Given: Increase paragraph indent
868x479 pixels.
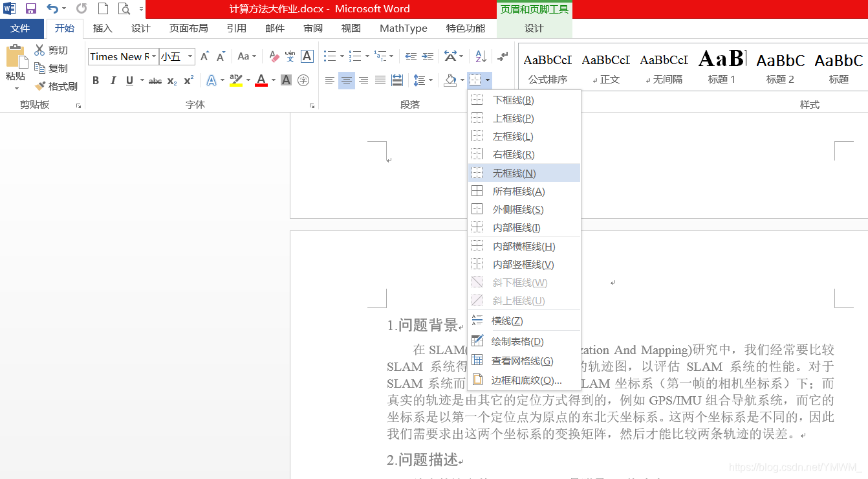Looking at the screenshot, I should pos(428,57).
